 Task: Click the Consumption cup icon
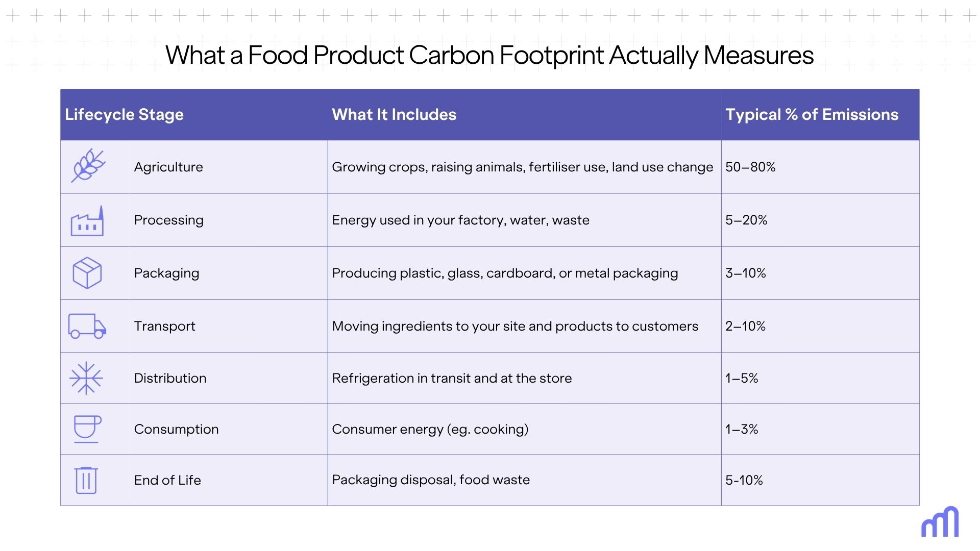coord(87,429)
